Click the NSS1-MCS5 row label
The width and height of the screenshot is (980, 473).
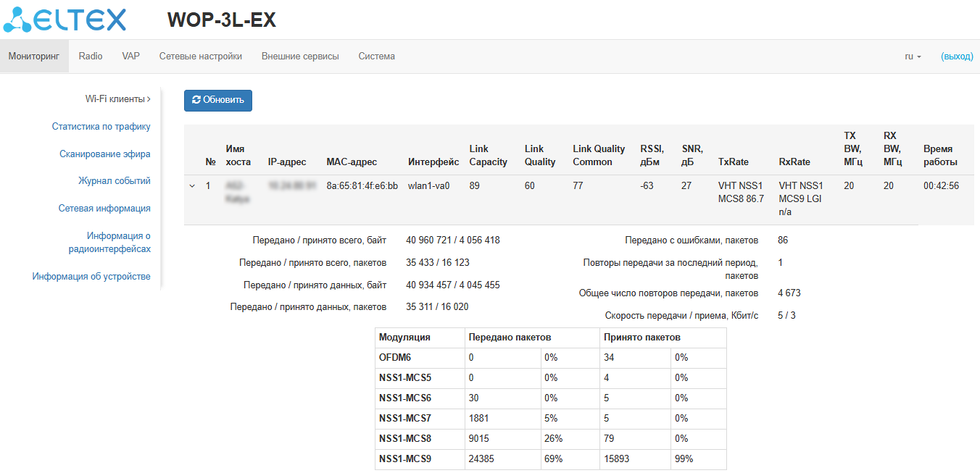405,378
